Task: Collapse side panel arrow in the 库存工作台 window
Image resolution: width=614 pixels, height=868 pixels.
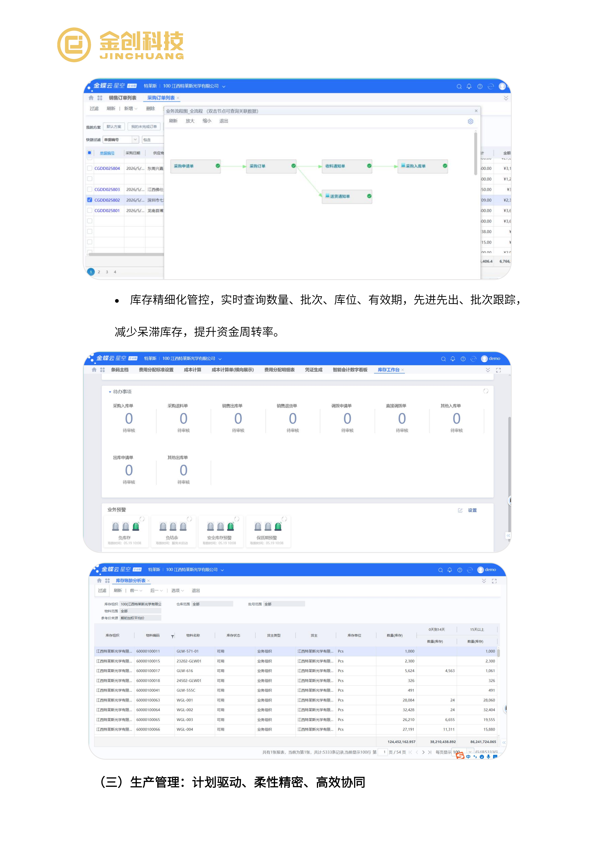Action: (x=508, y=536)
